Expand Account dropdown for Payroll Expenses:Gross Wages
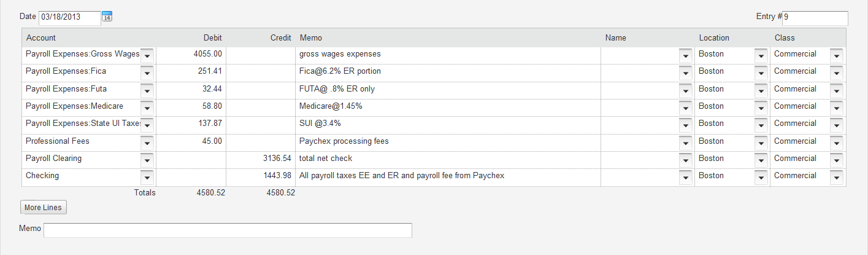Image resolution: width=868 pixels, height=255 pixels. pyautogui.click(x=147, y=55)
